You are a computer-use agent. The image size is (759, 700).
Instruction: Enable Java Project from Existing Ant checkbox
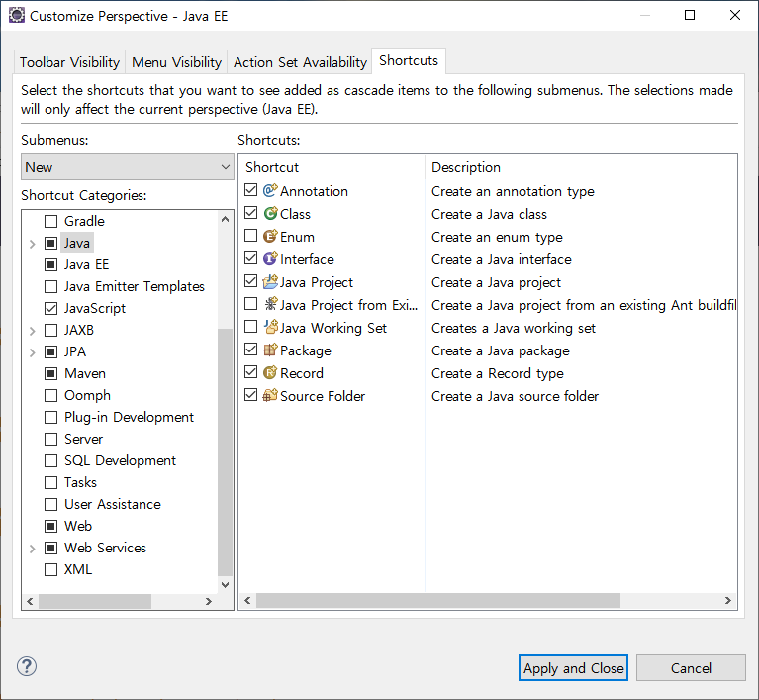pyautogui.click(x=250, y=303)
